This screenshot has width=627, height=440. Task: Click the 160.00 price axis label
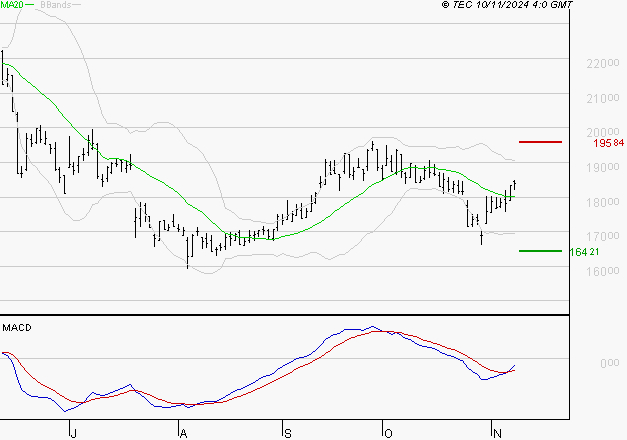(603, 271)
